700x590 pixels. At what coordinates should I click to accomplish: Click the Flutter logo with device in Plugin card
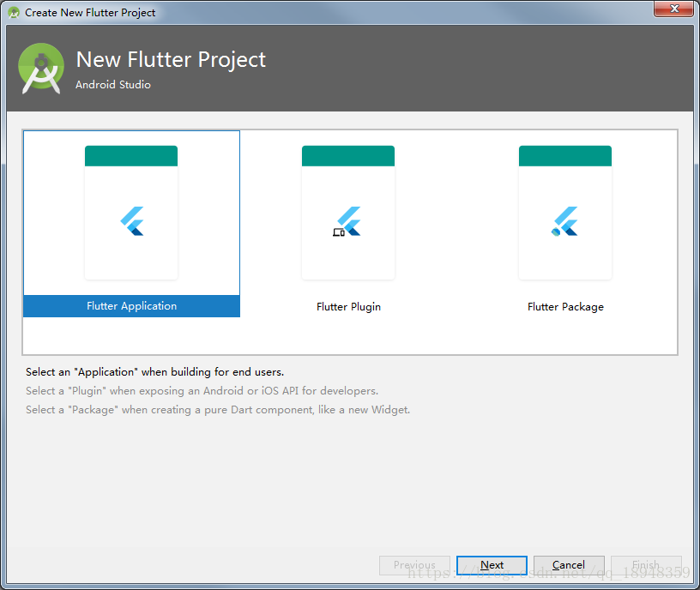347,221
